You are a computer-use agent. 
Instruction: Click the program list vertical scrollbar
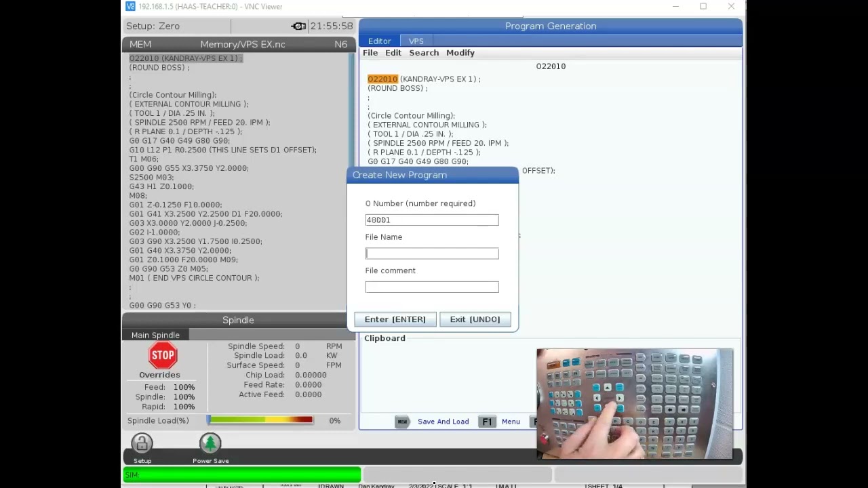click(x=351, y=181)
